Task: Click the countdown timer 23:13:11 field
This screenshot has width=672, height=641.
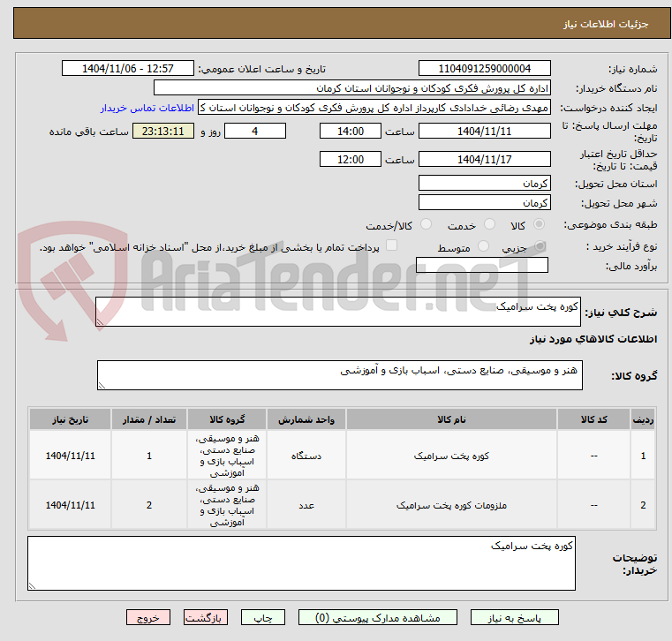Action: point(162,131)
